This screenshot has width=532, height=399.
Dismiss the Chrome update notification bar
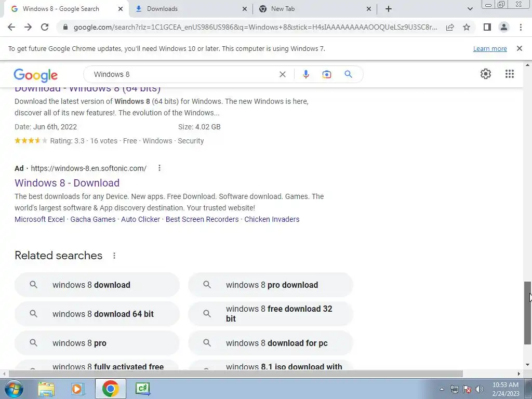click(x=520, y=48)
